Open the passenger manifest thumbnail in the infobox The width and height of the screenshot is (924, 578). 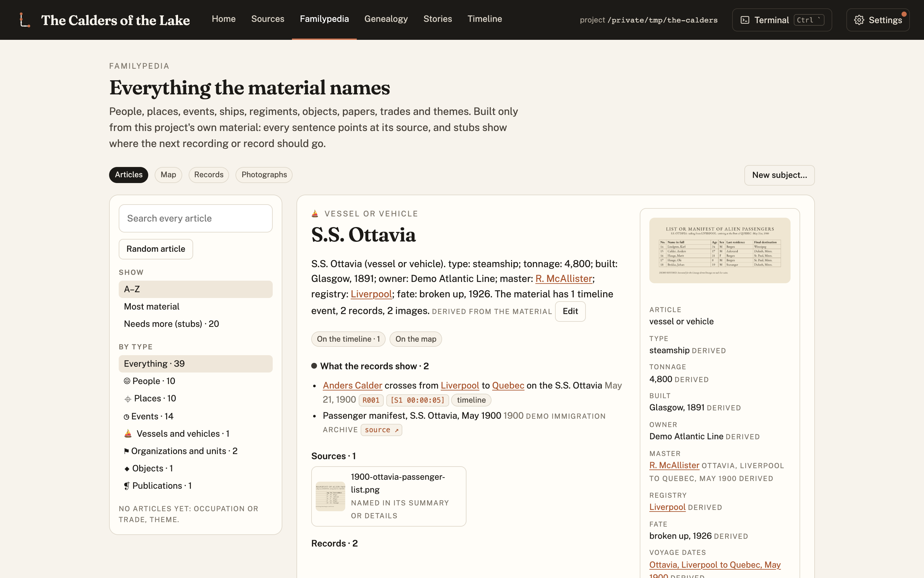(720, 250)
